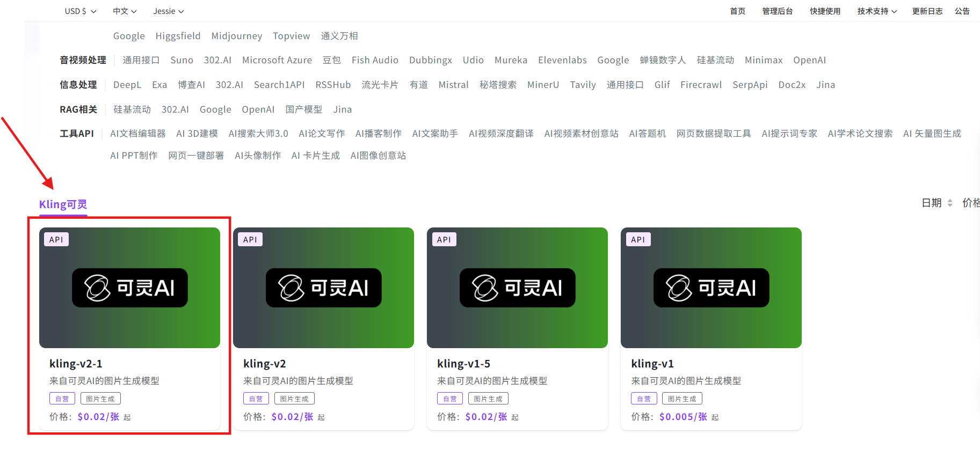
Task: Open AI 3D建模 tool API
Action: coord(197,134)
